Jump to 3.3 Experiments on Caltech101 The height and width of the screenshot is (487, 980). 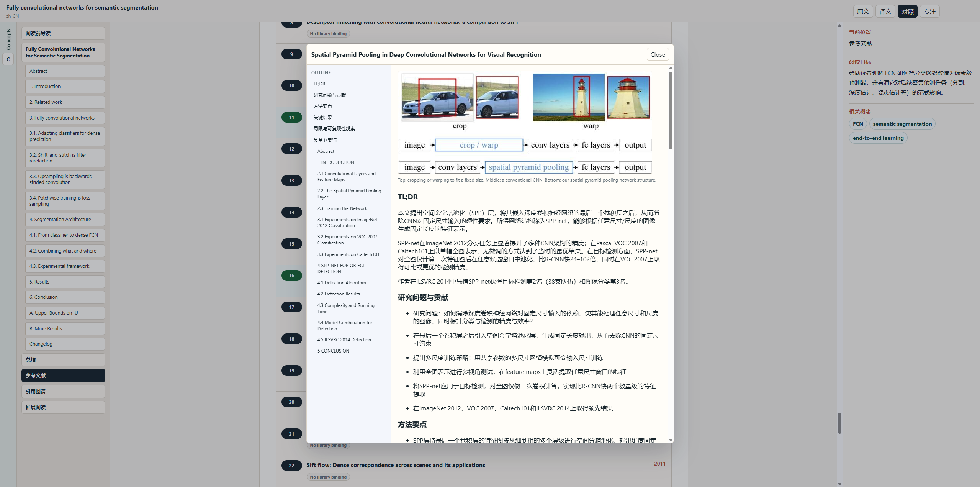348,254
